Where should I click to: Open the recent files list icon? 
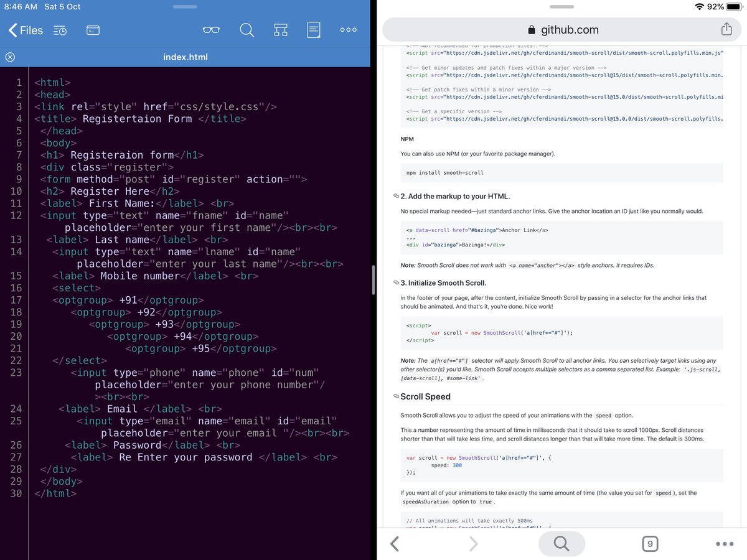pos(60,30)
